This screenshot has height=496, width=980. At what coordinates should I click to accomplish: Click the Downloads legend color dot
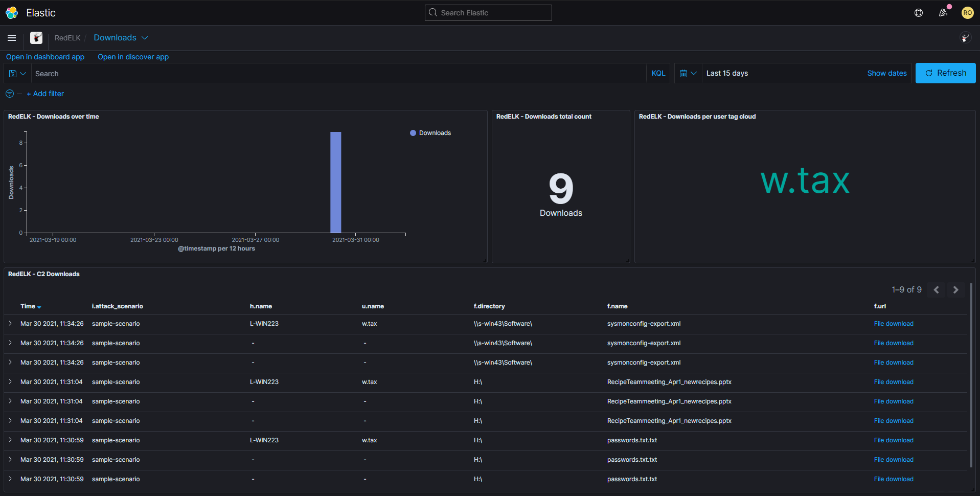(413, 133)
